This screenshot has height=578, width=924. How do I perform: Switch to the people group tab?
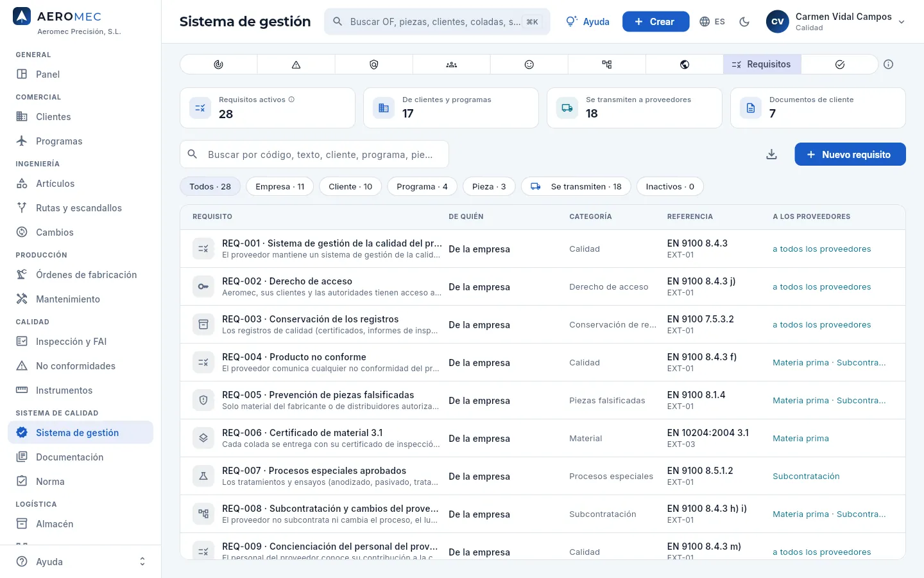452,64
